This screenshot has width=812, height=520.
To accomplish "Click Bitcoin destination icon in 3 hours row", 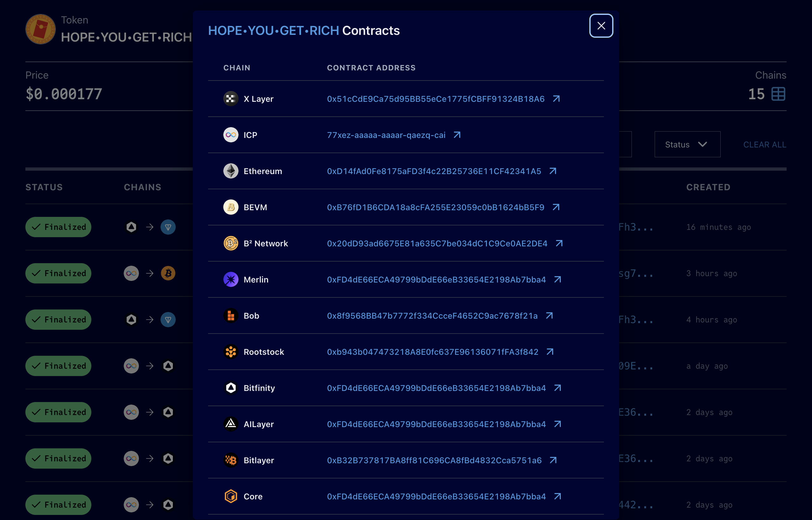I will [x=168, y=273].
